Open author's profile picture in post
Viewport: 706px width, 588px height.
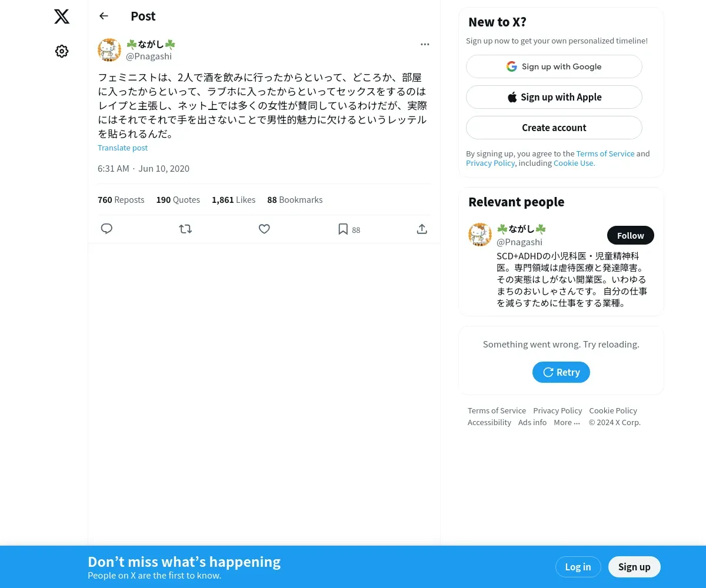(x=109, y=50)
